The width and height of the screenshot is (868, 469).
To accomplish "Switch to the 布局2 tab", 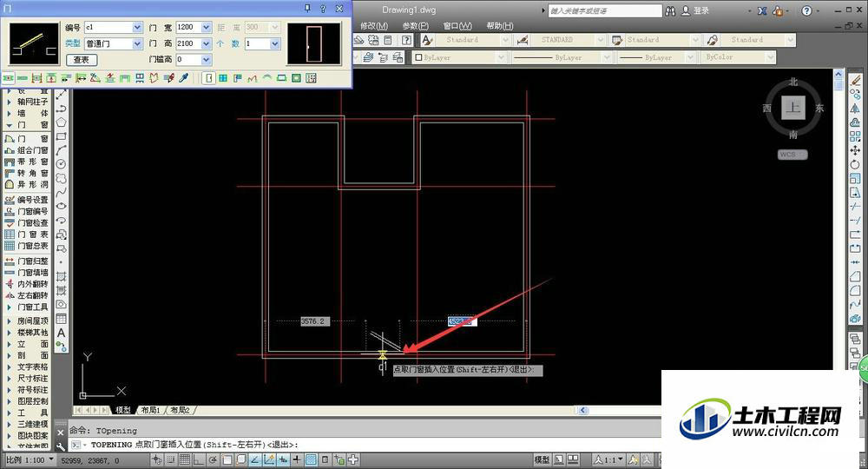I will (x=180, y=410).
